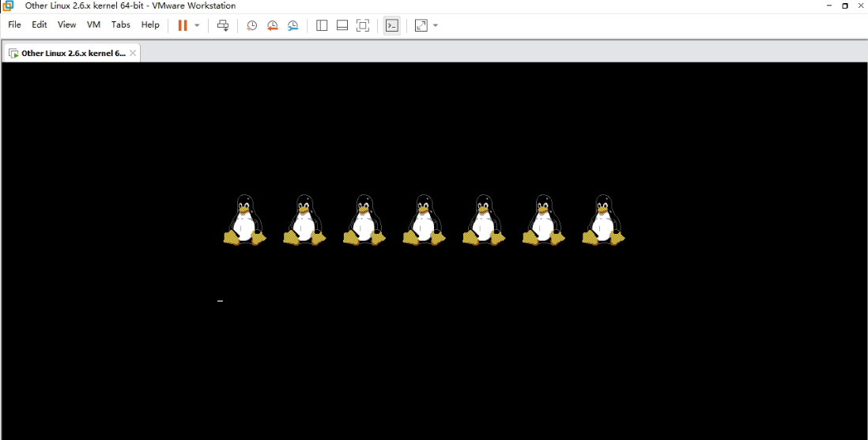
Task: Open the File menu
Action: 14,25
